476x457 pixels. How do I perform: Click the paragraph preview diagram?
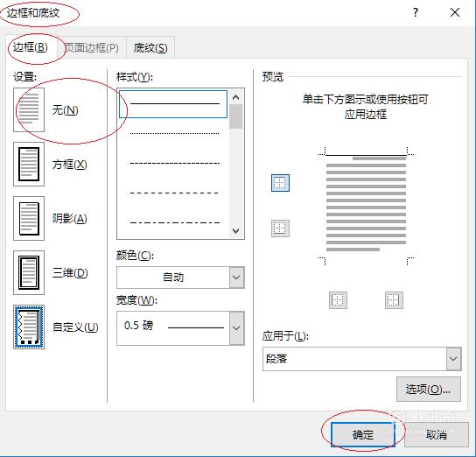coord(366,207)
